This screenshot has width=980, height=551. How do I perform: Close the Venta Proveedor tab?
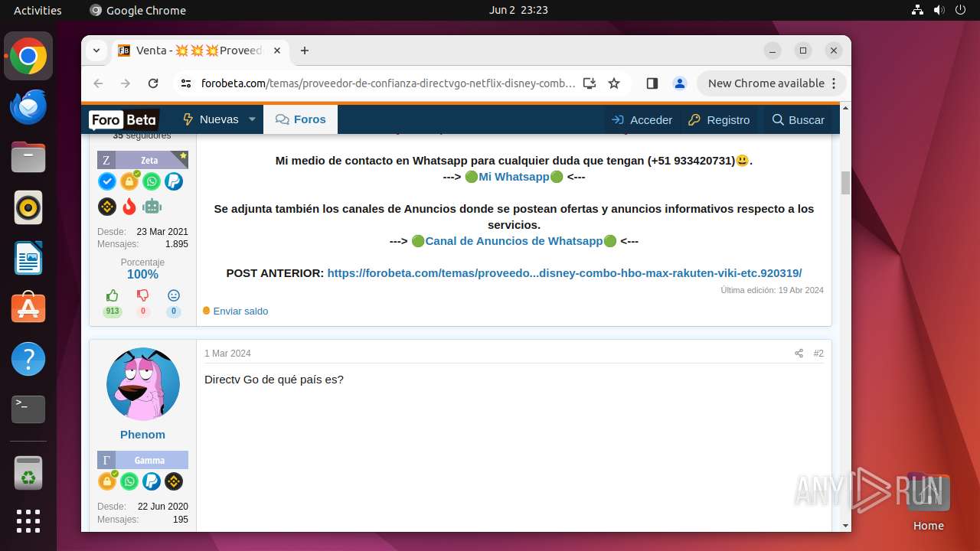(277, 51)
